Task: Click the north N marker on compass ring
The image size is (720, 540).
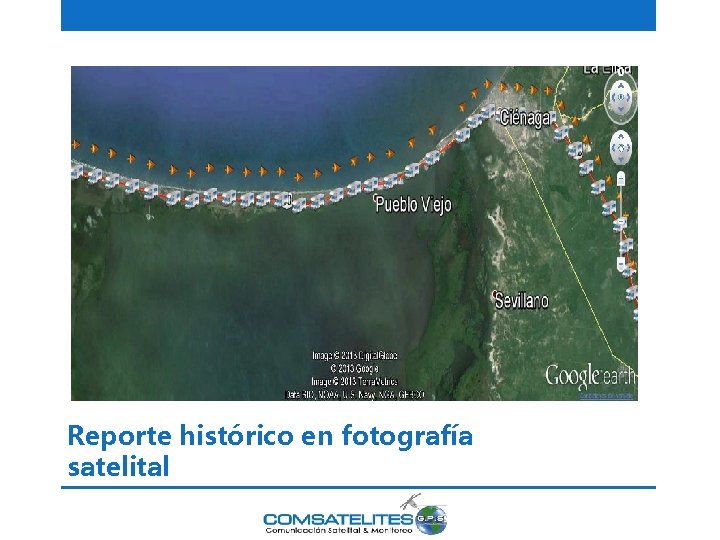Action: pos(621,71)
